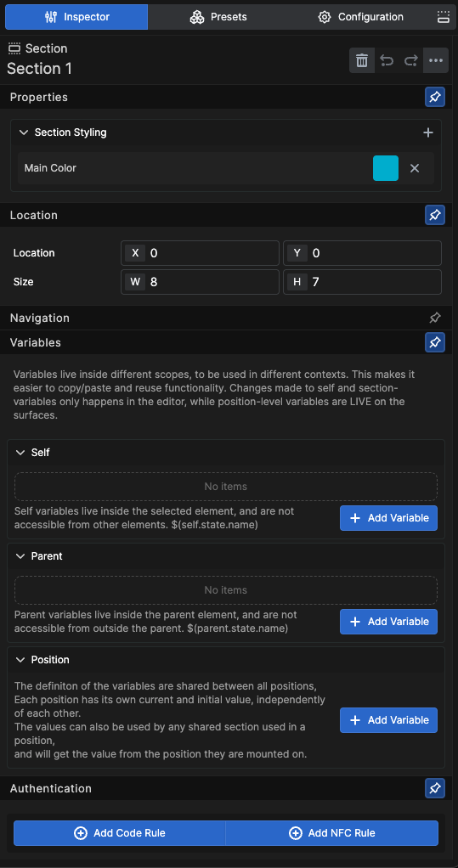Add Variable in the Self scope
The image size is (458, 868).
point(389,518)
